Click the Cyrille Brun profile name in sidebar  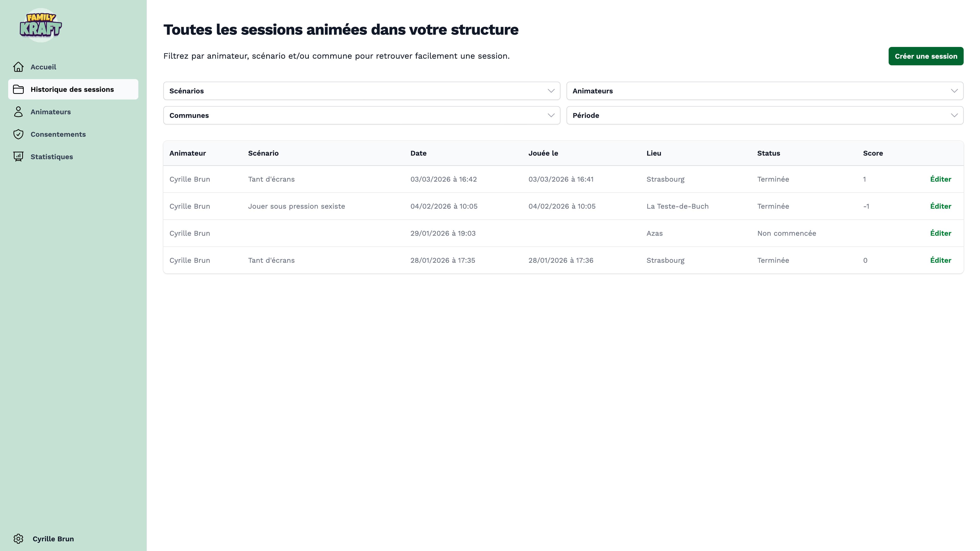pos(53,539)
